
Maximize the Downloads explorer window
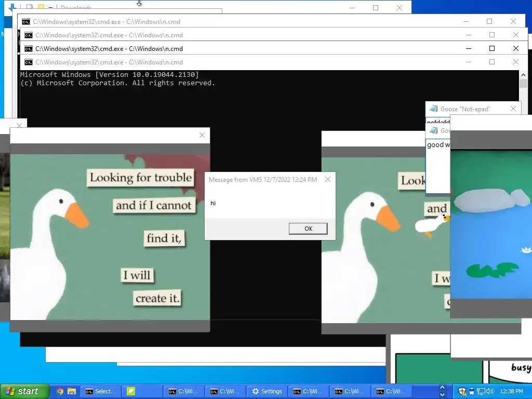376,8
